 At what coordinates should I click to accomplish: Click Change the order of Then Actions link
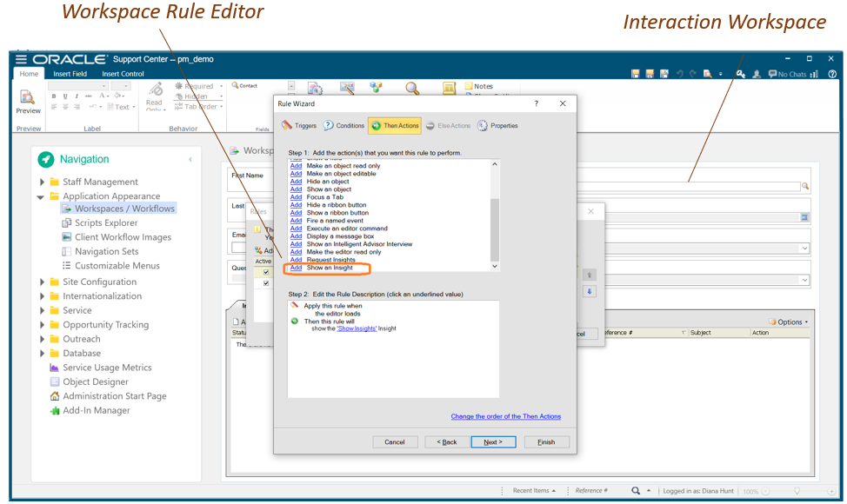pos(506,416)
